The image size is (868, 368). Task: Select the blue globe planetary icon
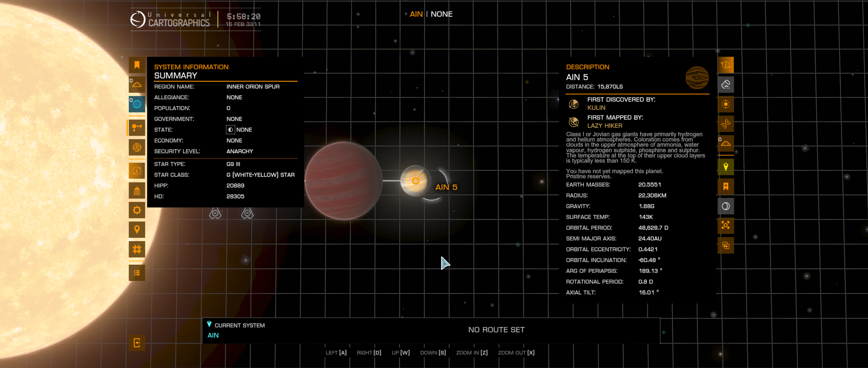point(137,104)
